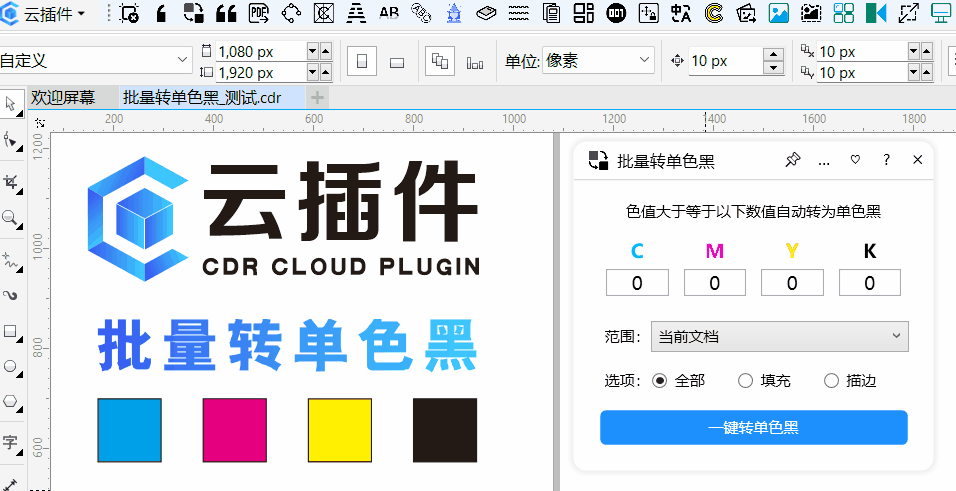Viewport: 956px width, 491px height.
Task: Select the Polygon tool
Action: coord(10,402)
